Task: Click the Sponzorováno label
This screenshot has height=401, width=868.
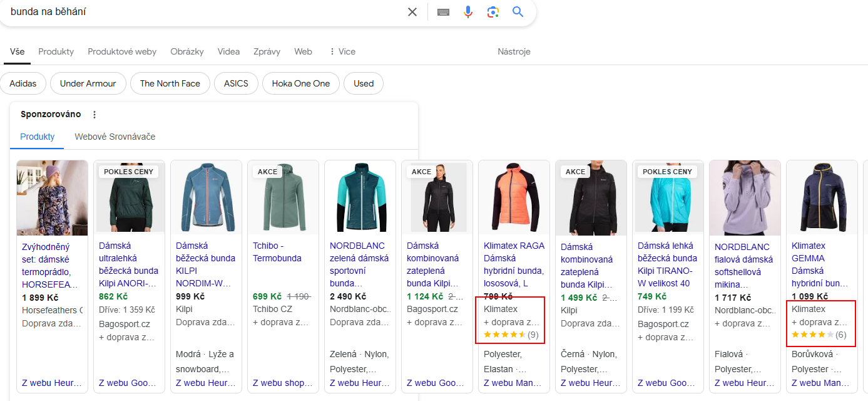Action: [51, 114]
